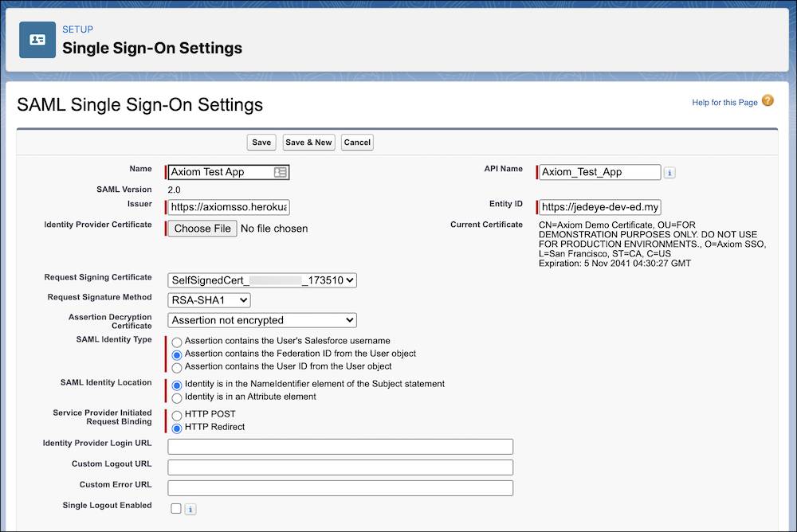Click the 'Single Sign-On Settings' page title
797x532 pixels.
pos(152,49)
